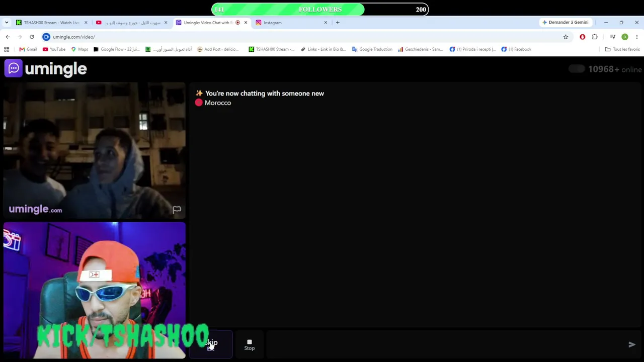Open a new browser tab
644x362 pixels.
338,23
